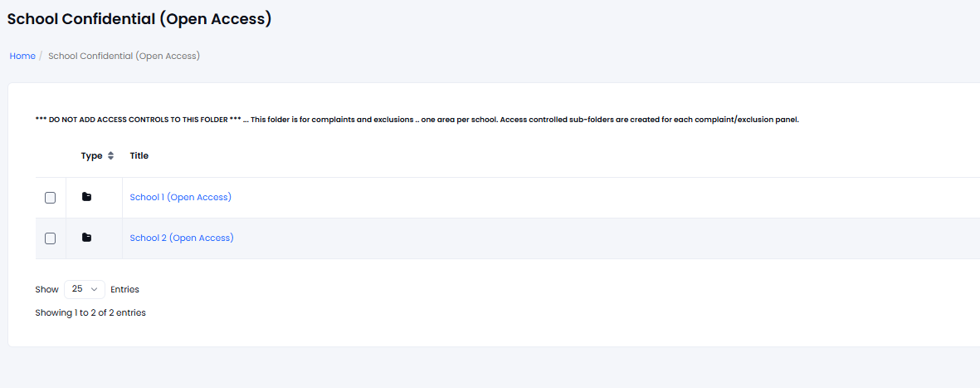Click the Title column header

(139, 156)
